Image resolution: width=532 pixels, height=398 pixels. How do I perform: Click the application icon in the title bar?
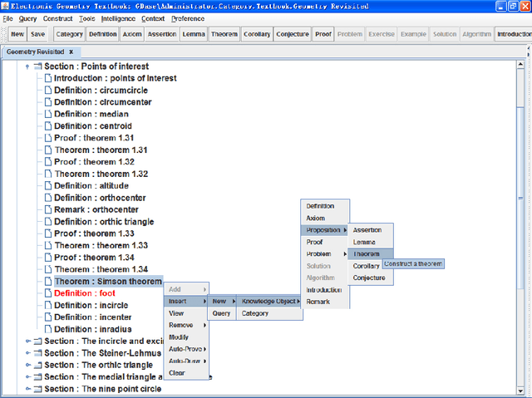click(x=5, y=6)
